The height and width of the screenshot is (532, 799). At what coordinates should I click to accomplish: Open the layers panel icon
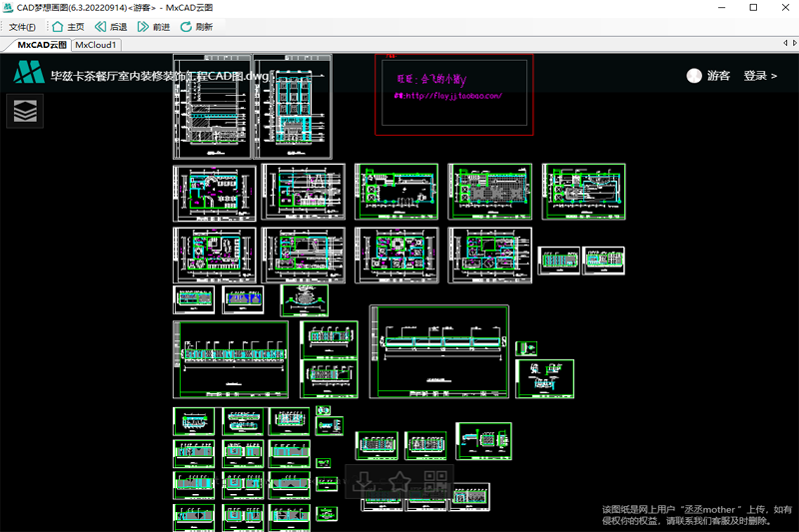pyautogui.click(x=26, y=111)
